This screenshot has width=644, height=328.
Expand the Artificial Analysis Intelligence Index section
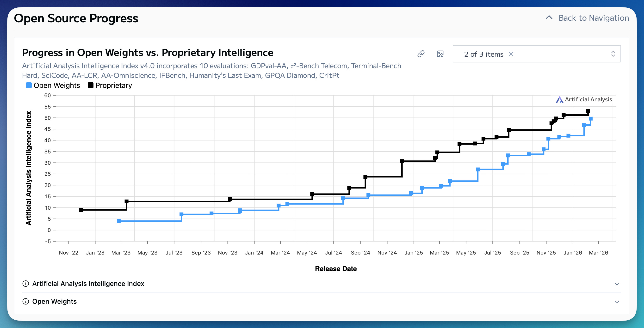click(88, 284)
